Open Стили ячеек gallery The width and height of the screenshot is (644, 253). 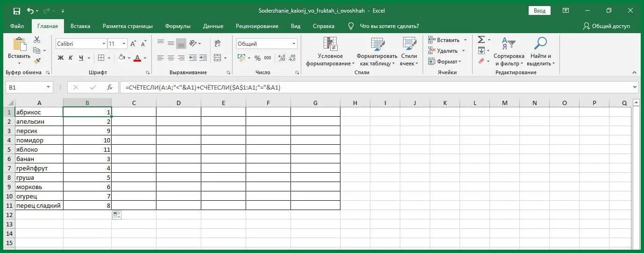click(409, 51)
